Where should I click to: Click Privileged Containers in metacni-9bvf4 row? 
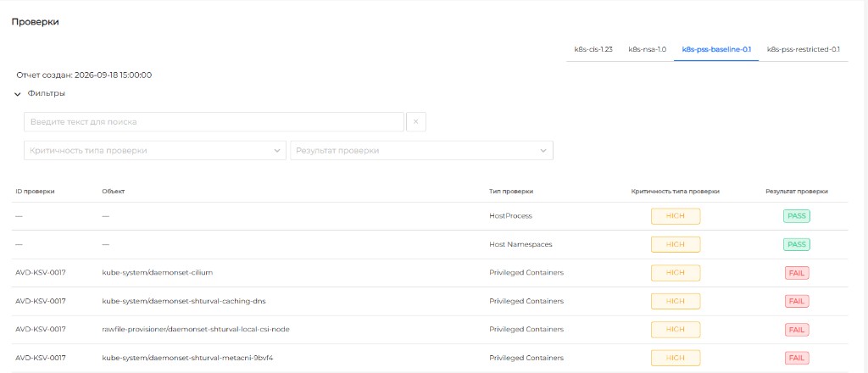pos(526,358)
